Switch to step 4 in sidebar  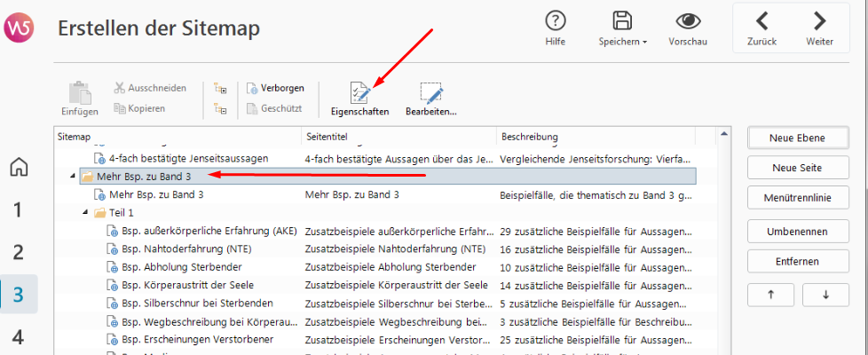(x=19, y=337)
